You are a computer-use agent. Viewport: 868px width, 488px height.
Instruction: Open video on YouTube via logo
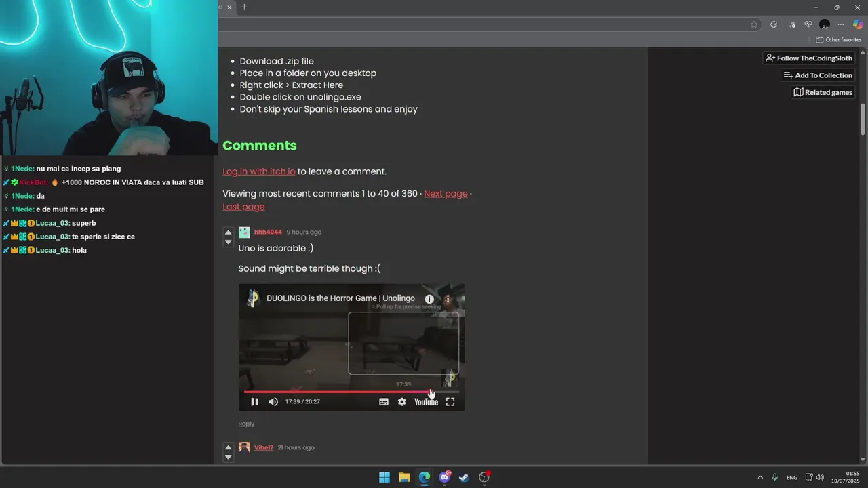[427, 402]
